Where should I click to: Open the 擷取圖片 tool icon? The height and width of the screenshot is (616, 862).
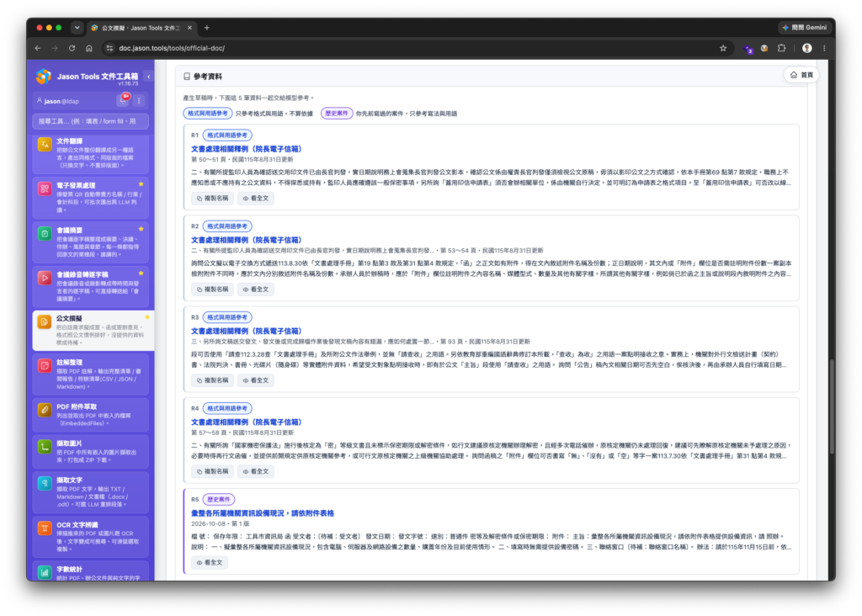click(45, 447)
